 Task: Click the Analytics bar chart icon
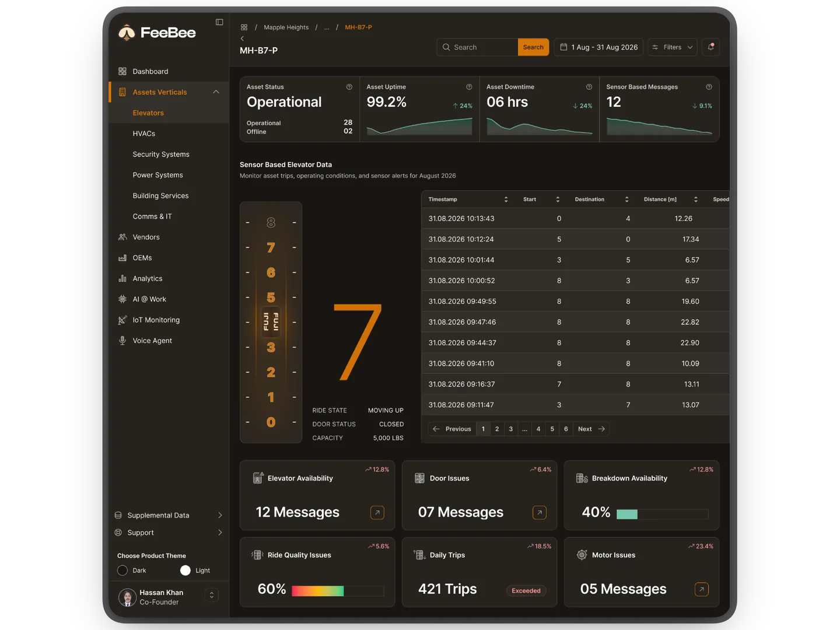click(123, 278)
